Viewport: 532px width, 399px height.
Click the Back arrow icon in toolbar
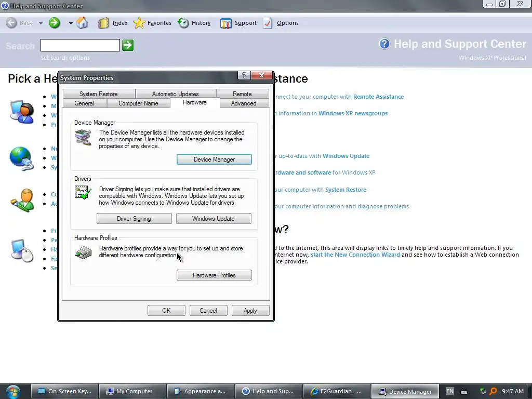(11, 23)
